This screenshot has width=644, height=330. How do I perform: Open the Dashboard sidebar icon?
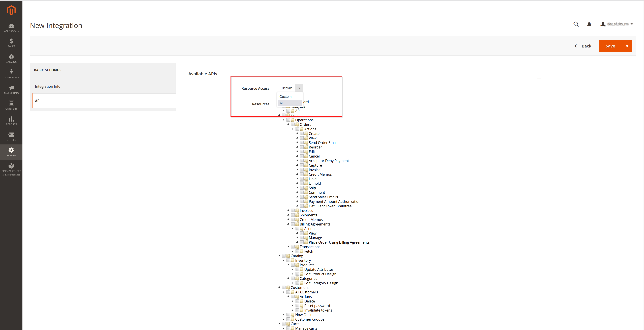(11, 28)
